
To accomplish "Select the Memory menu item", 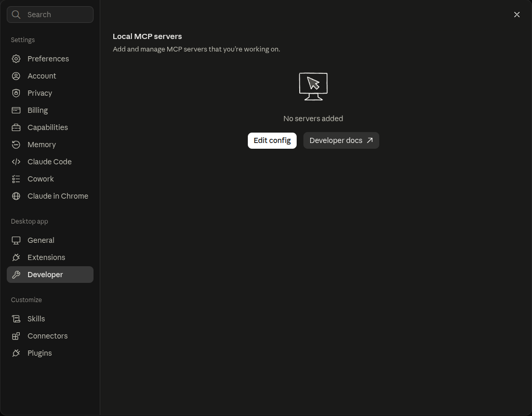I will pyautogui.click(x=50, y=145).
